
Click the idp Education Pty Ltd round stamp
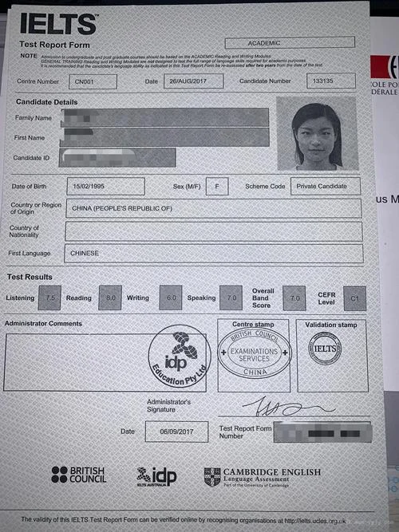(180, 356)
